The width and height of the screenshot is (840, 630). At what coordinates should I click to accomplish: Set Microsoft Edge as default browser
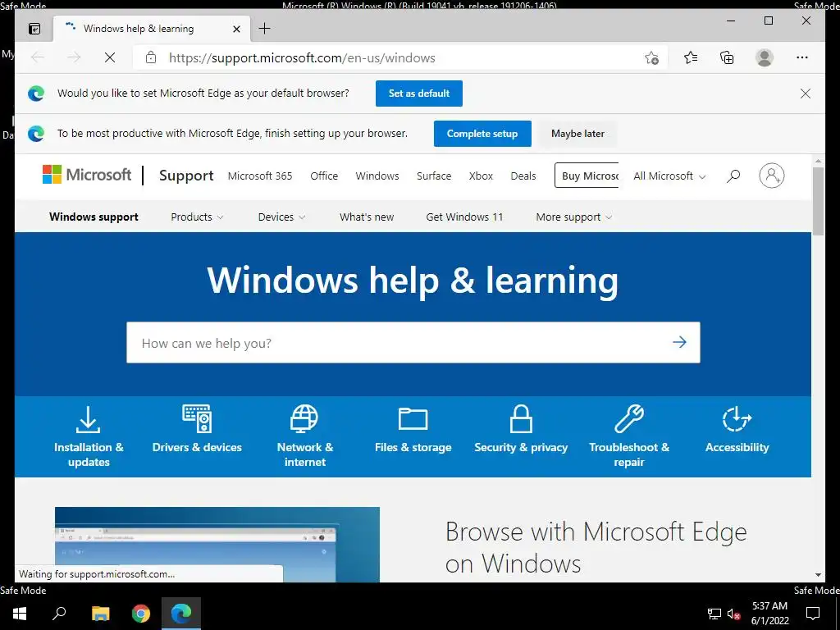point(419,94)
